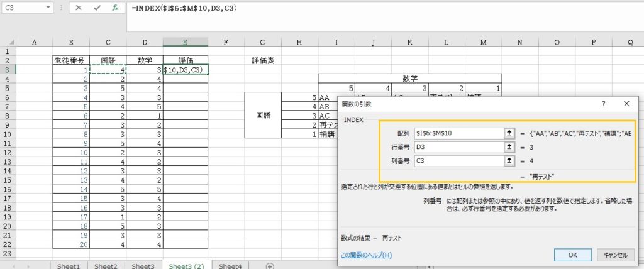Click the help question mark in dialog title
The height and width of the screenshot is (269, 644).
[x=604, y=104]
